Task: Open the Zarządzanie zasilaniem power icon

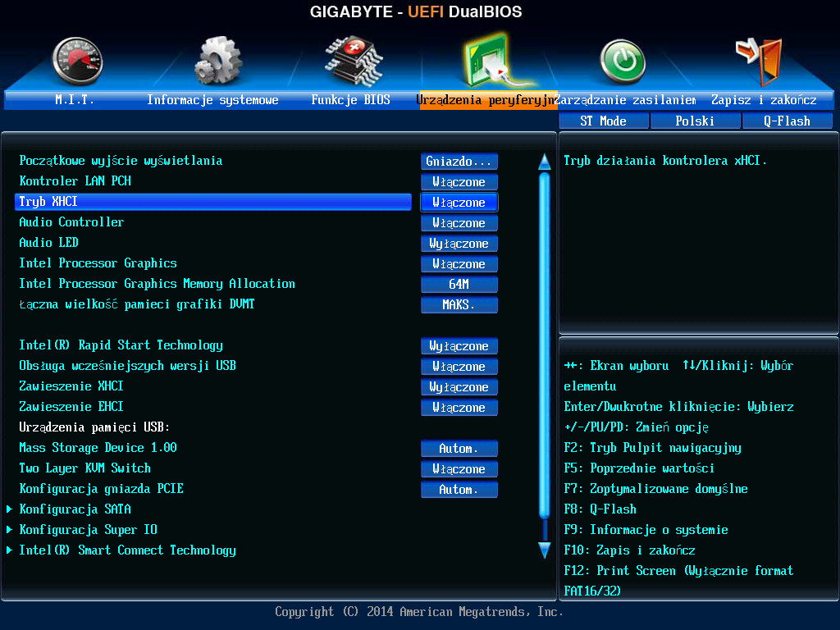Action: coord(622,59)
